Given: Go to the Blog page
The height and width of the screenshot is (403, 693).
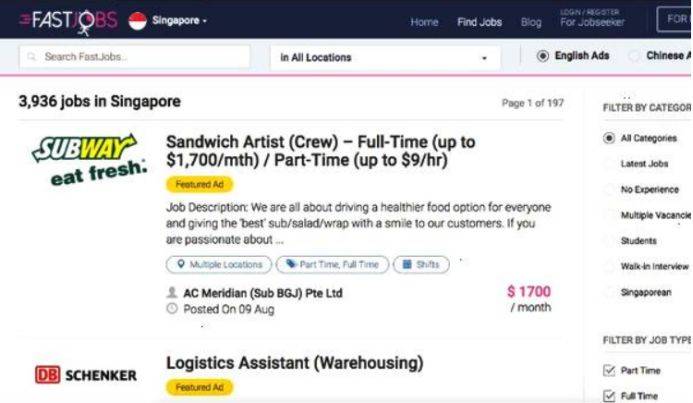Looking at the screenshot, I should click(531, 22).
